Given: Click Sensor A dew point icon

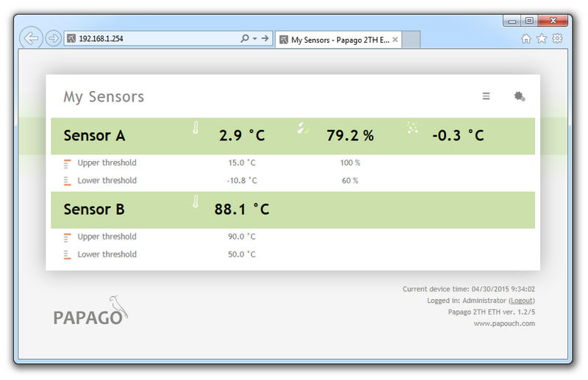Looking at the screenshot, I should (412, 129).
